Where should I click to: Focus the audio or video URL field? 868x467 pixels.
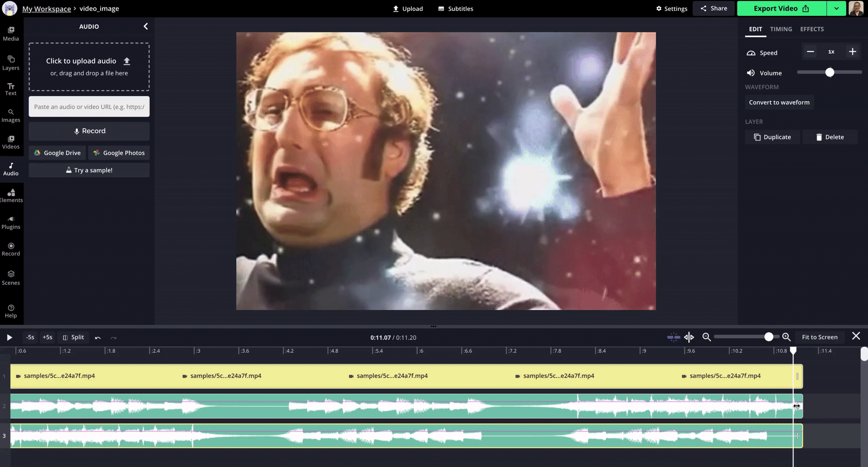coord(89,107)
